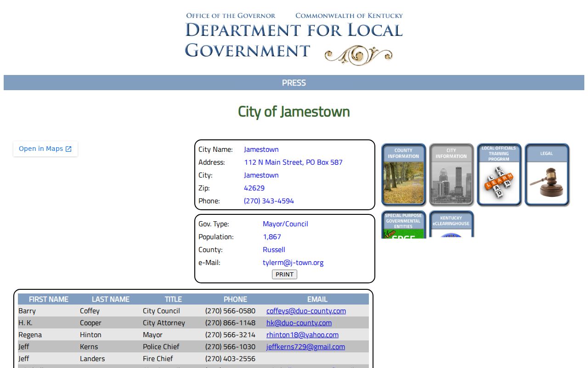
Task: Select the EMAIL column header
Action: point(317,299)
